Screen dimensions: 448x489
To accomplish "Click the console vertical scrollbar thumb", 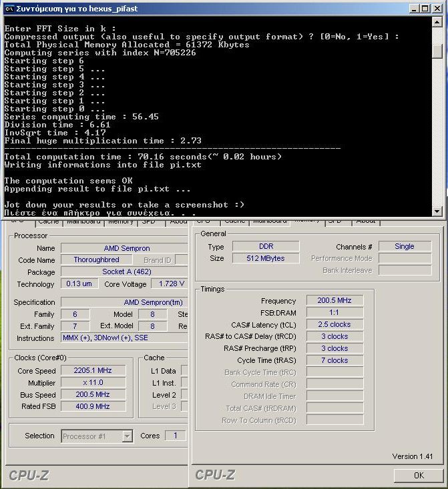I will point(437,51).
